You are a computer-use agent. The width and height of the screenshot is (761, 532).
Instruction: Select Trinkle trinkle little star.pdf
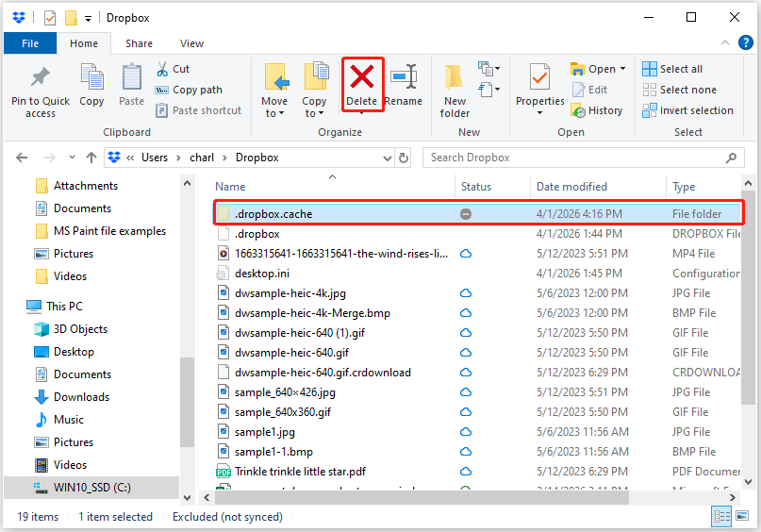coord(300,472)
